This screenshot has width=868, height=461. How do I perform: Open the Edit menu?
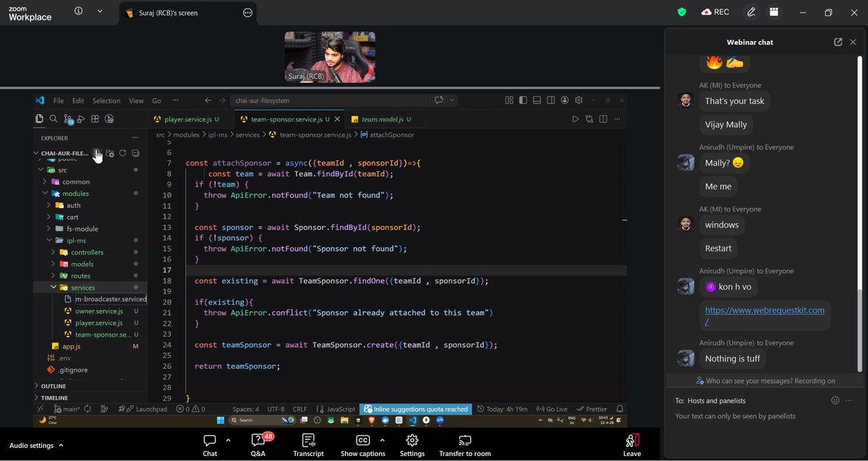[78, 100]
